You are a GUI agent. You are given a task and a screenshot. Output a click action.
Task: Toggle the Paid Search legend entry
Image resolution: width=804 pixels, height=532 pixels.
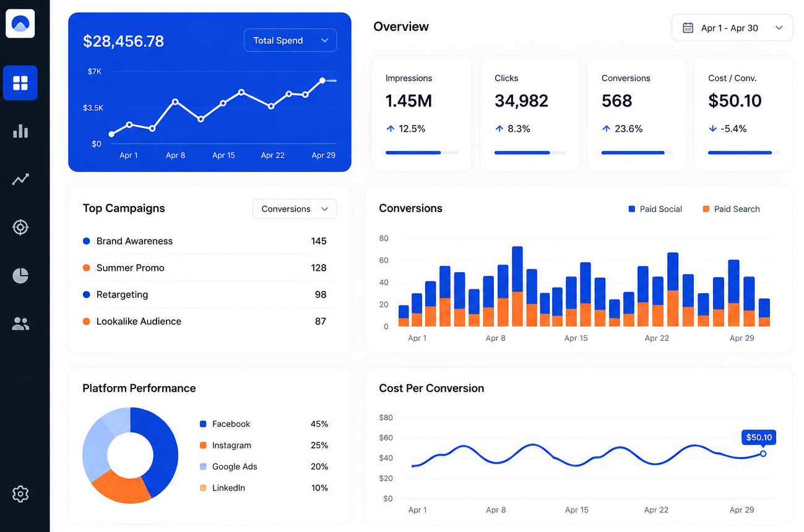pyautogui.click(x=731, y=209)
